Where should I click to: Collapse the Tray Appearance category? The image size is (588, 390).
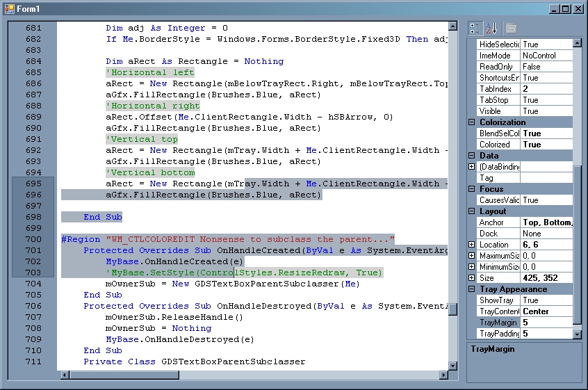[x=472, y=289]
